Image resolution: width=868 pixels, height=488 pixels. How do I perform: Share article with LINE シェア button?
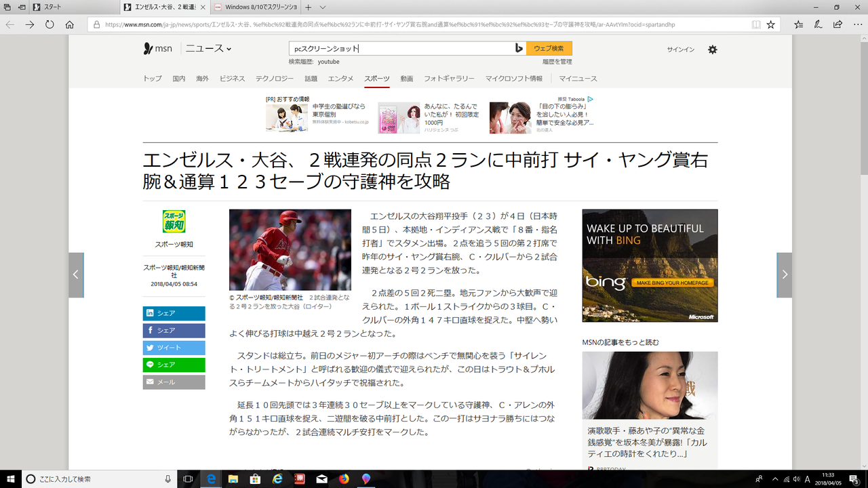pyautogui.click(x=174, y=365)
